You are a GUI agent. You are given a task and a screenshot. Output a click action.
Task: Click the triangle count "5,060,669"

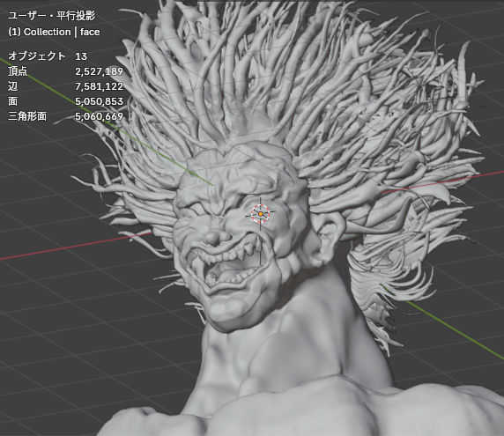(x=99, y=116)
